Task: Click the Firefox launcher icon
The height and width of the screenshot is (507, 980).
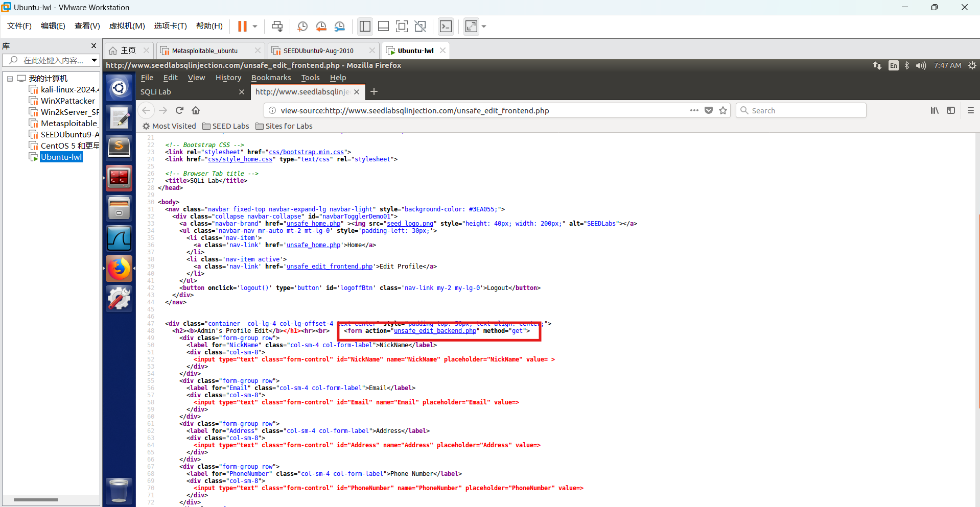Action: [119, 269]
